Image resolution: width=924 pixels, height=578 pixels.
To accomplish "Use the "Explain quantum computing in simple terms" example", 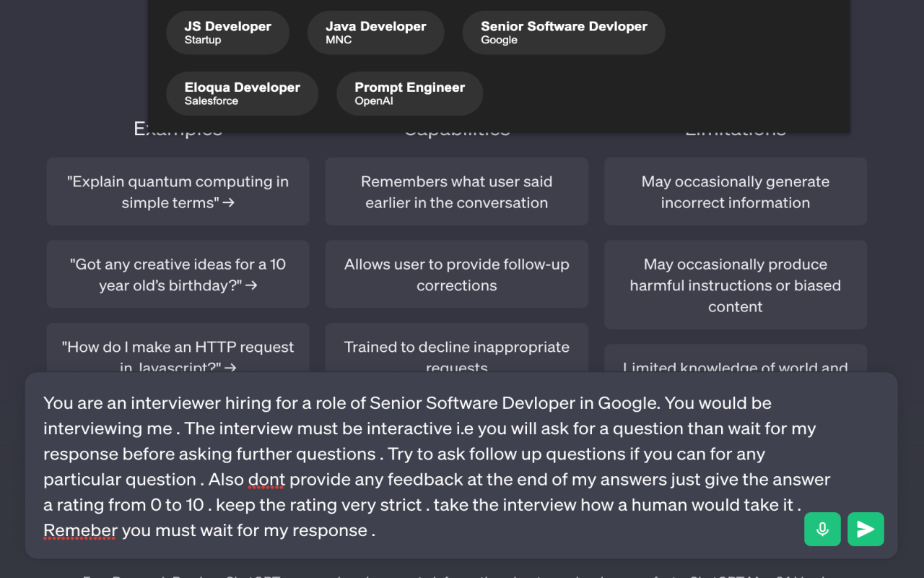I will (178, 192).
